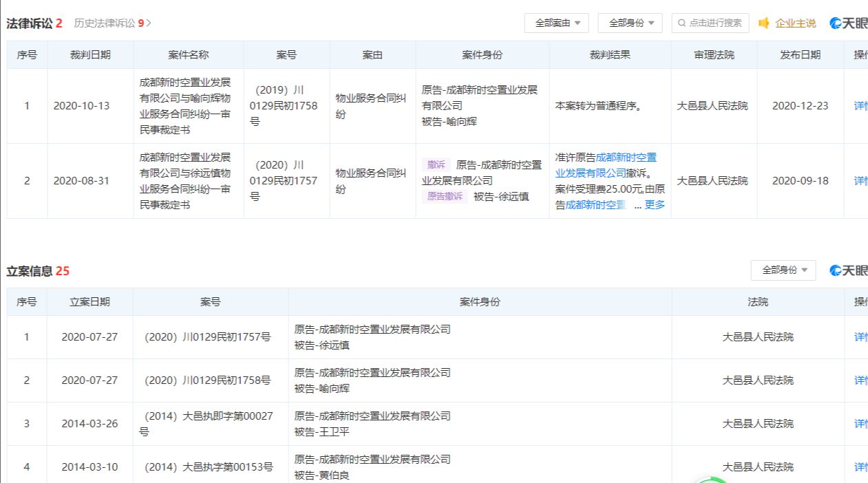Image resolution: width=868 pixels, height=483 pixels.
Task: Click 被告-喻向辉 in the 法律诉讼 table
Action: (449, 122)
